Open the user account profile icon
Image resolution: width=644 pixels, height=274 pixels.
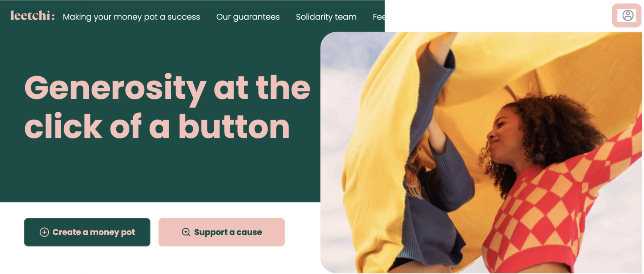628,15
